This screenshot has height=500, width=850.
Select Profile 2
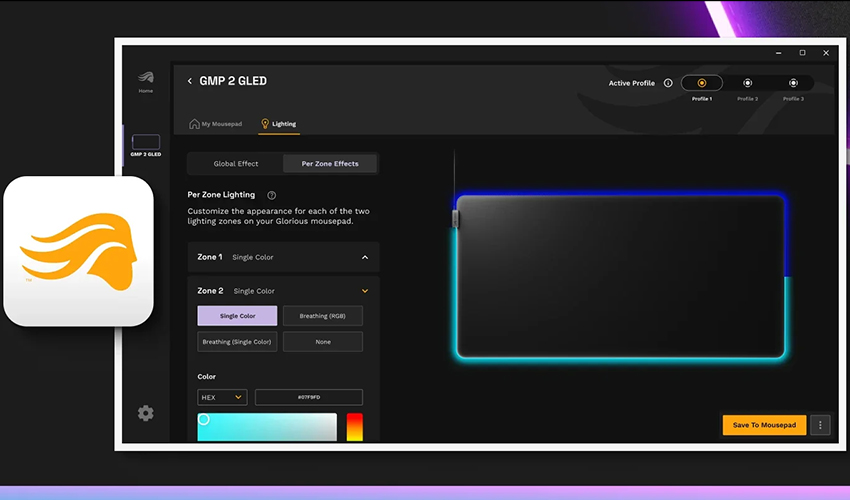[x=748, y=83]
